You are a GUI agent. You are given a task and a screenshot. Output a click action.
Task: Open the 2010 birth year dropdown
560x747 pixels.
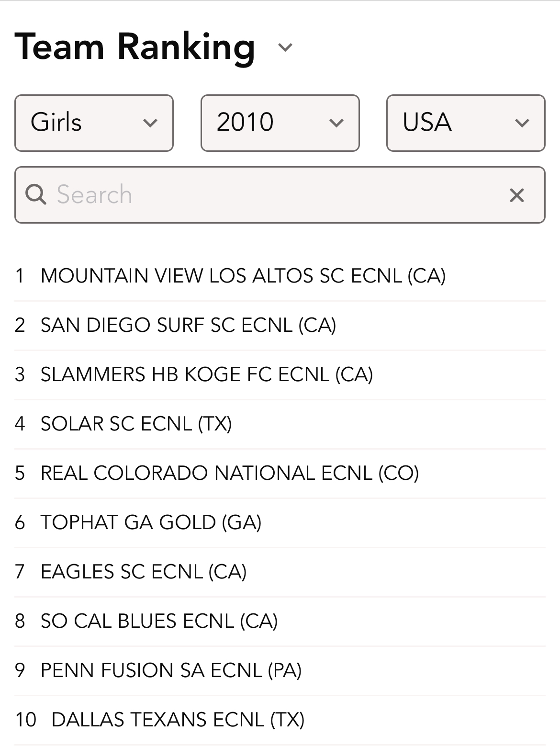(280, 123)
